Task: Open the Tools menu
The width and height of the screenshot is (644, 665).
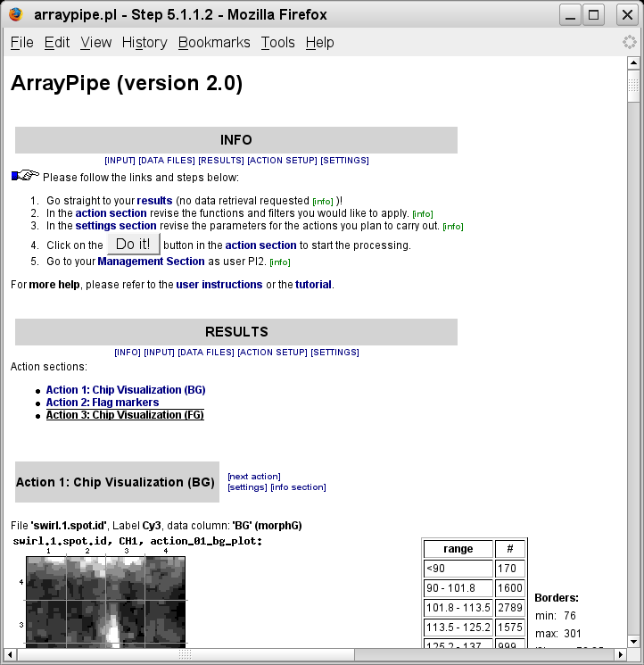Action: 278,43
